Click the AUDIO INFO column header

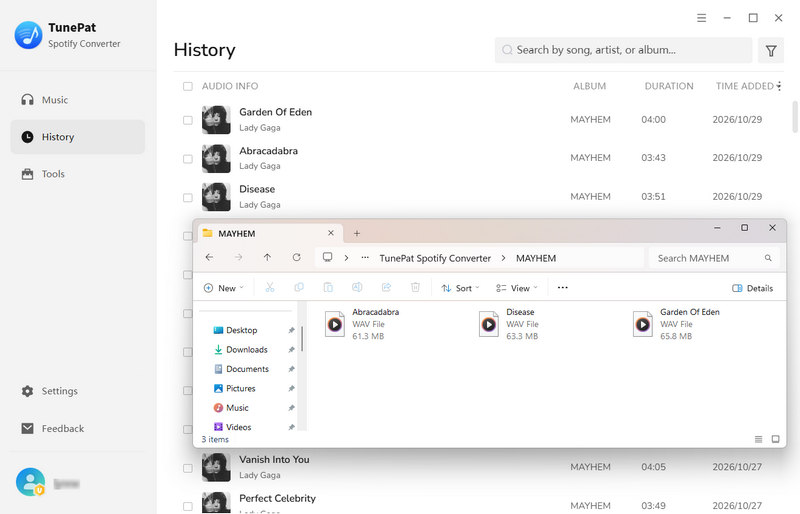[x=230, y=86]
